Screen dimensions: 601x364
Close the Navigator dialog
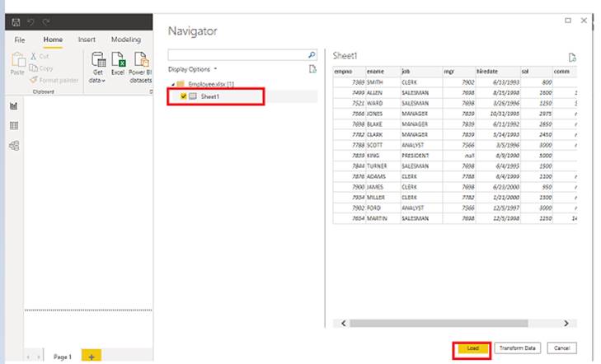tap(584, 21)
